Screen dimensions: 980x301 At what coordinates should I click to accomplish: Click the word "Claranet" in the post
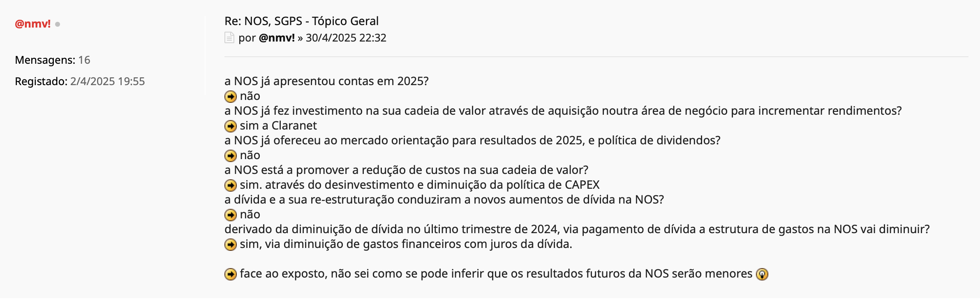[x=294, y=125]
